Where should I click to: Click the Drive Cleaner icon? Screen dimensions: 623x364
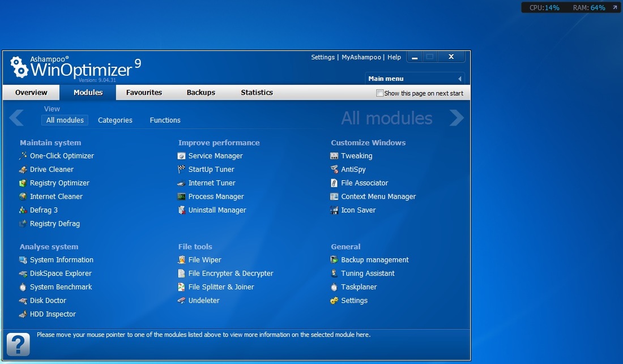click(x=23, y=169)
